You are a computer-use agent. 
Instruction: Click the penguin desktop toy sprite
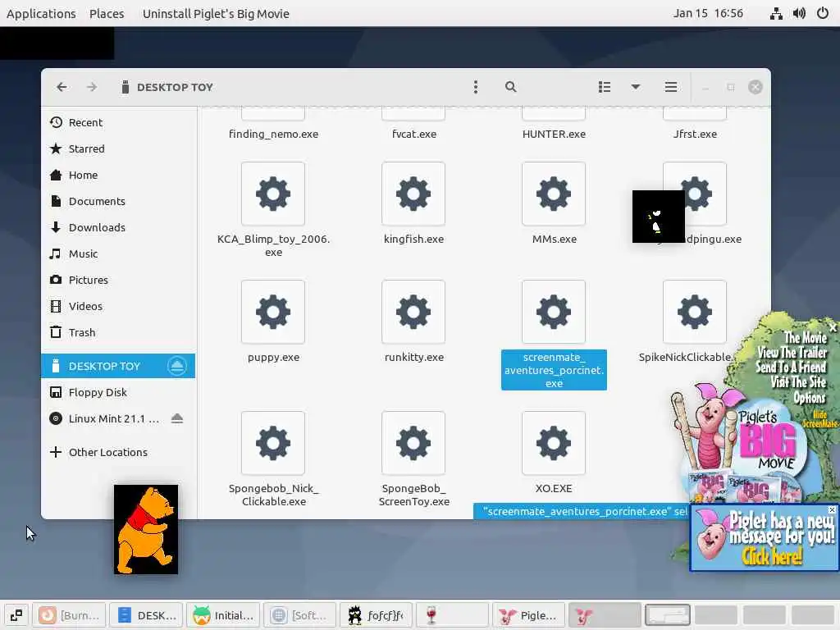coord(659,217)
